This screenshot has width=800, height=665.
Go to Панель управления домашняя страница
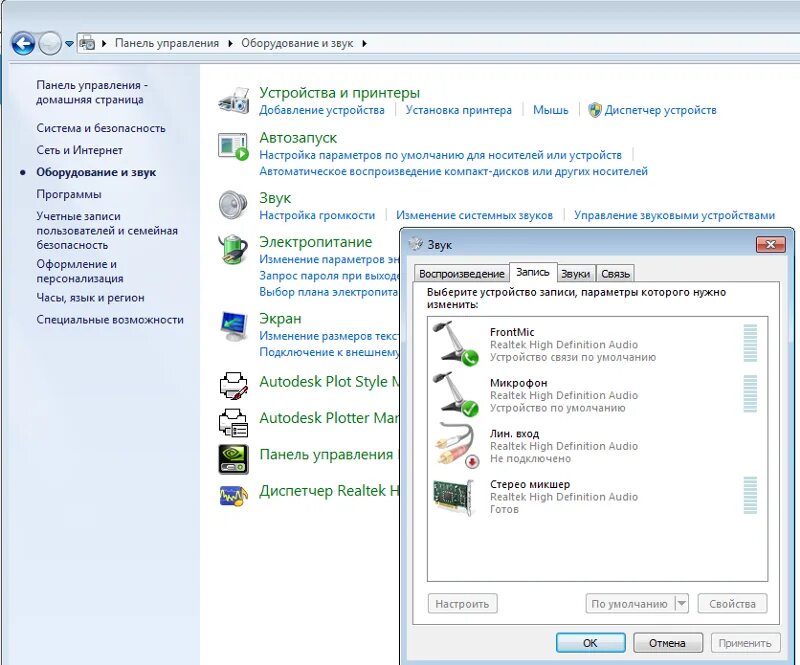click(x=92, y=92)
